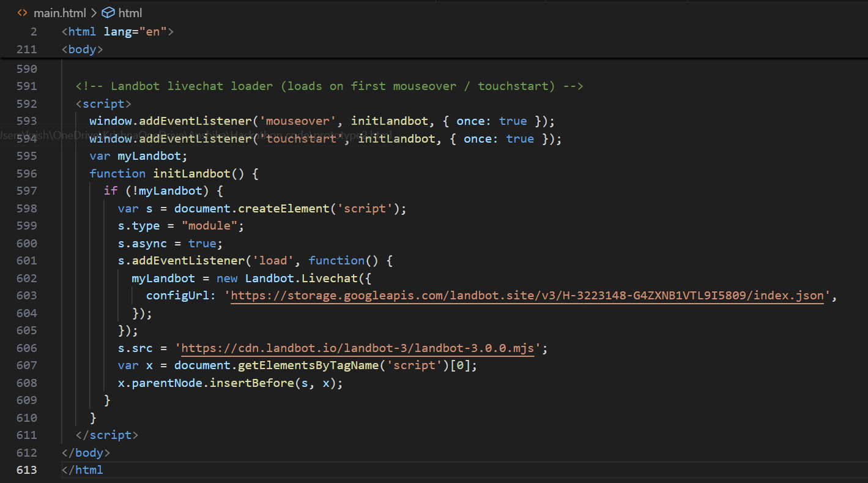
Task: Click sticky line number 211
Action: (27, 49)
